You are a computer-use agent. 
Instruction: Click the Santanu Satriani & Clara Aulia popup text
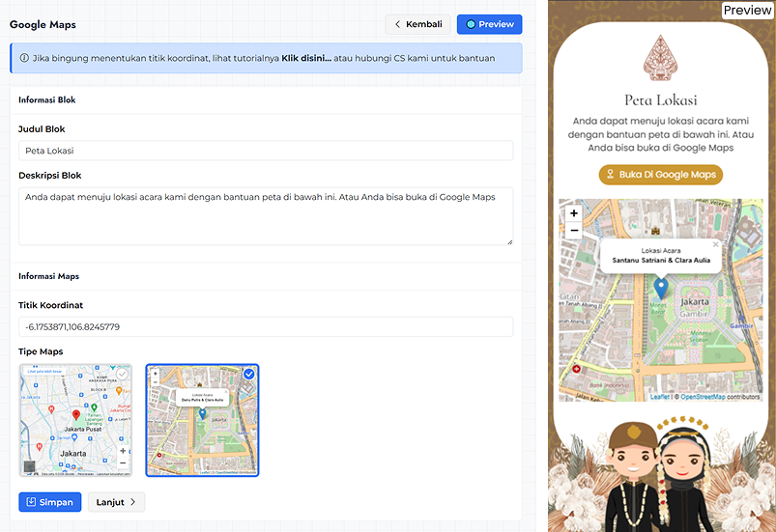point(661,260)
